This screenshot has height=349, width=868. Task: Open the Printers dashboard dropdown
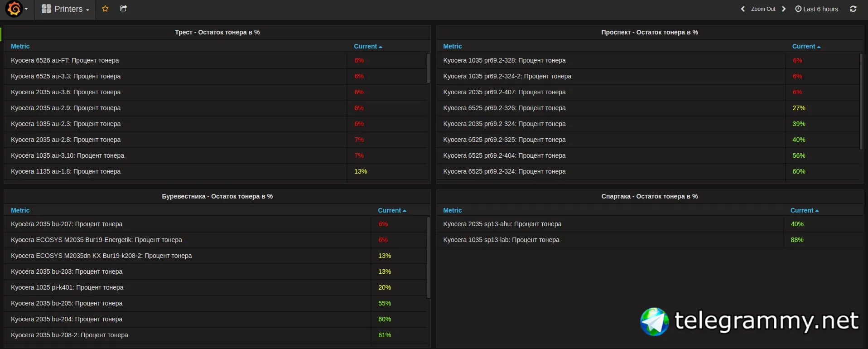(72, 9)
